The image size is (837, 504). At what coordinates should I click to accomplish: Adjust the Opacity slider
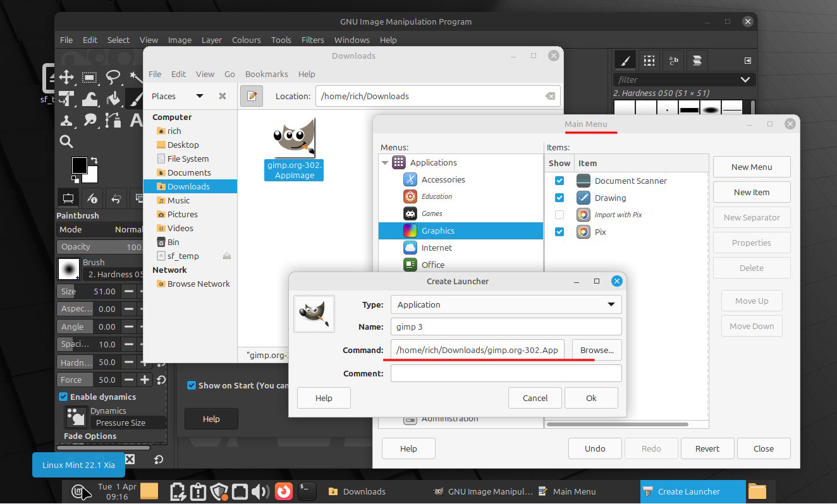101,247
